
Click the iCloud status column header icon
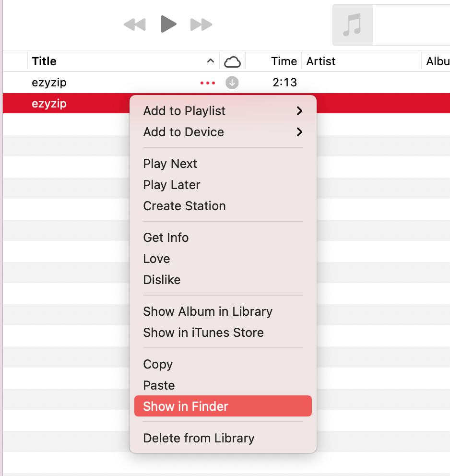click(232, 61)
